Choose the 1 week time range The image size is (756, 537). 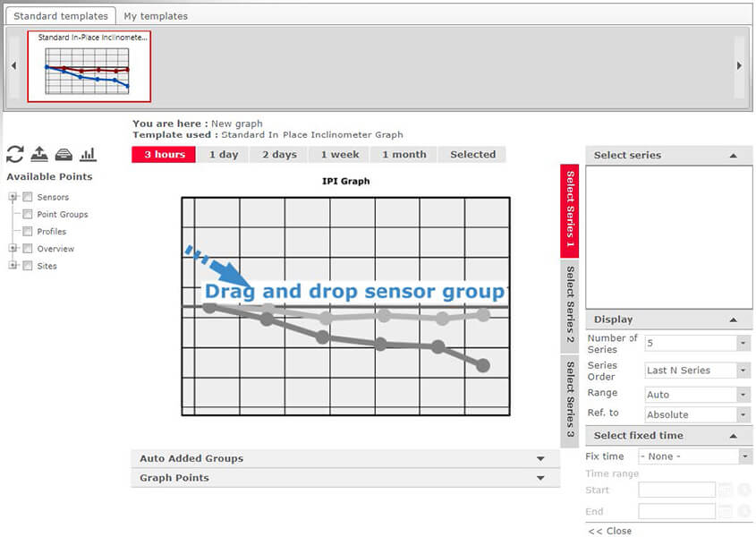(340, 155)
